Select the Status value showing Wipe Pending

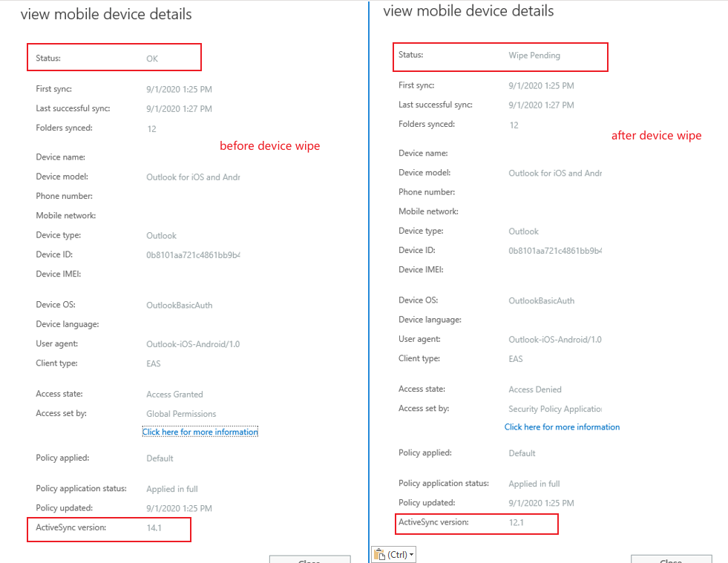click(534, 55)
